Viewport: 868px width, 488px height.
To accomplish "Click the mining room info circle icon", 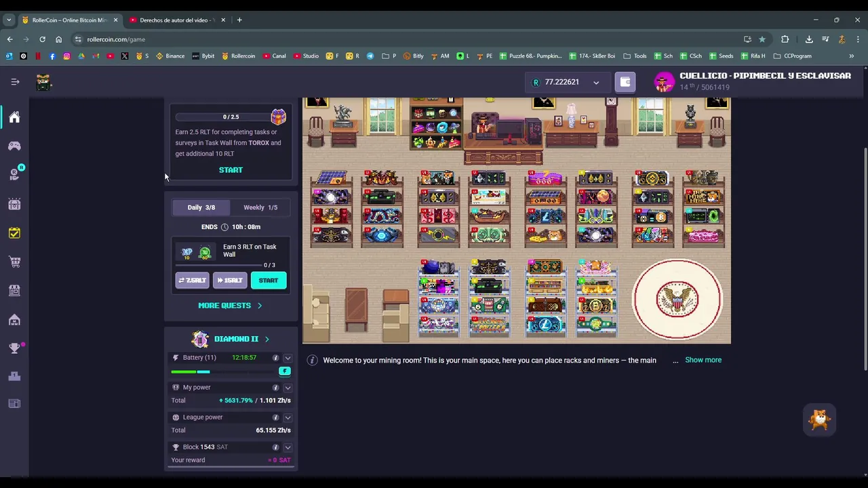I will (312, 360).
